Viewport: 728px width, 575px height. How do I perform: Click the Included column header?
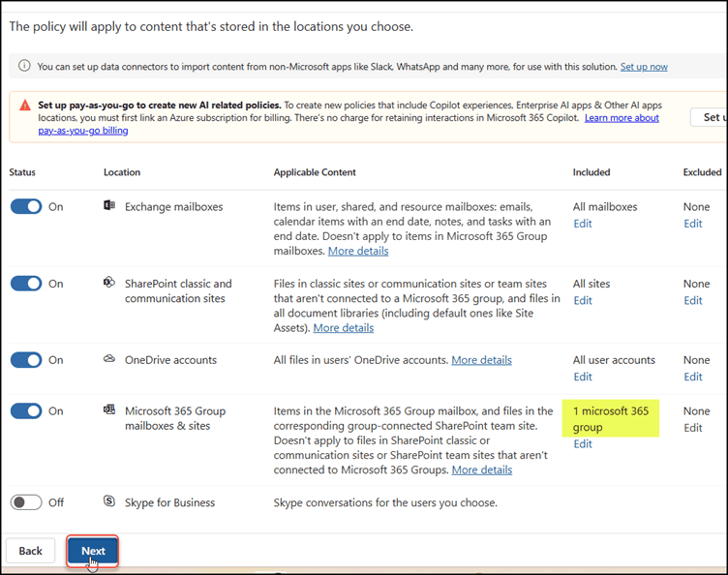591,172
